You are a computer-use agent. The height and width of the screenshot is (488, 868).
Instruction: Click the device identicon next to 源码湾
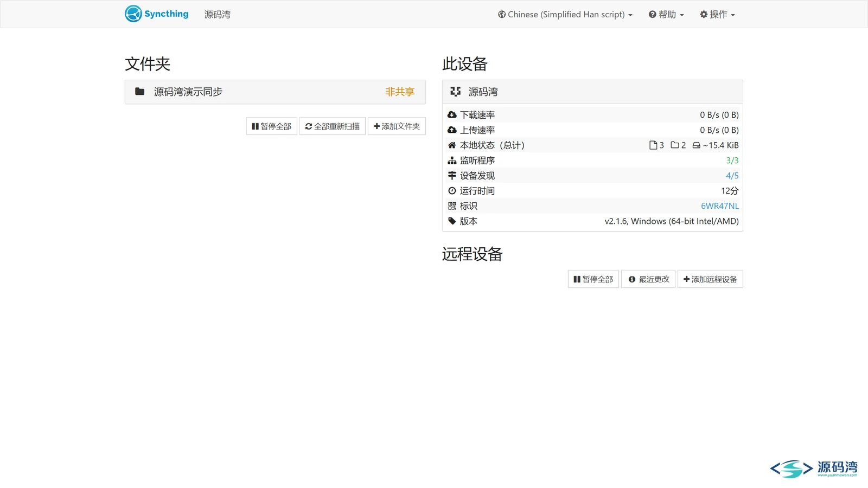coord(456,92)
